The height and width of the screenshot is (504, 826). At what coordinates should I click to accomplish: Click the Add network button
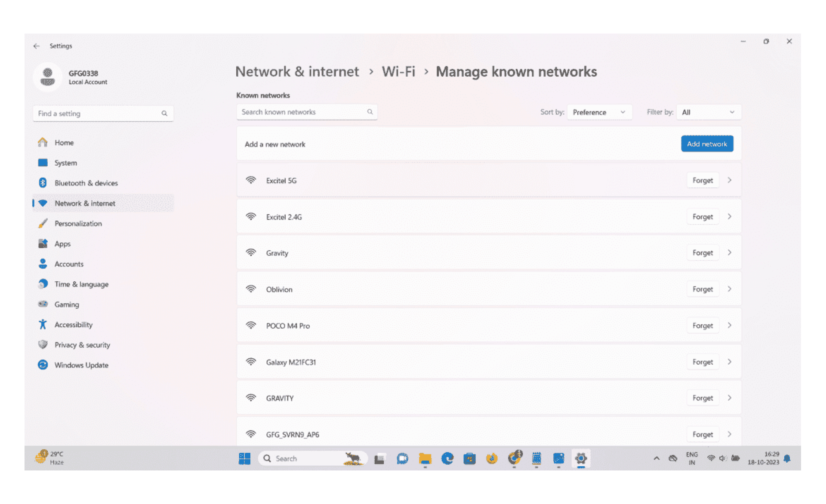707,144
